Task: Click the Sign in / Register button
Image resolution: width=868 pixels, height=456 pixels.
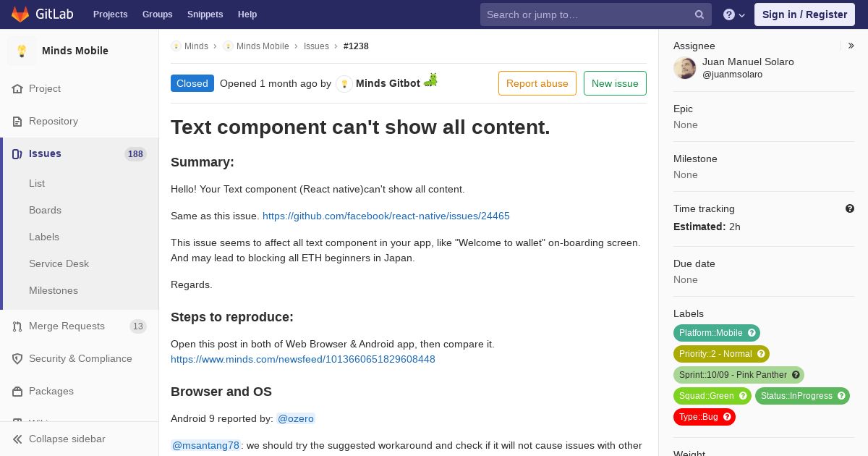Action: tap(804, 14)
